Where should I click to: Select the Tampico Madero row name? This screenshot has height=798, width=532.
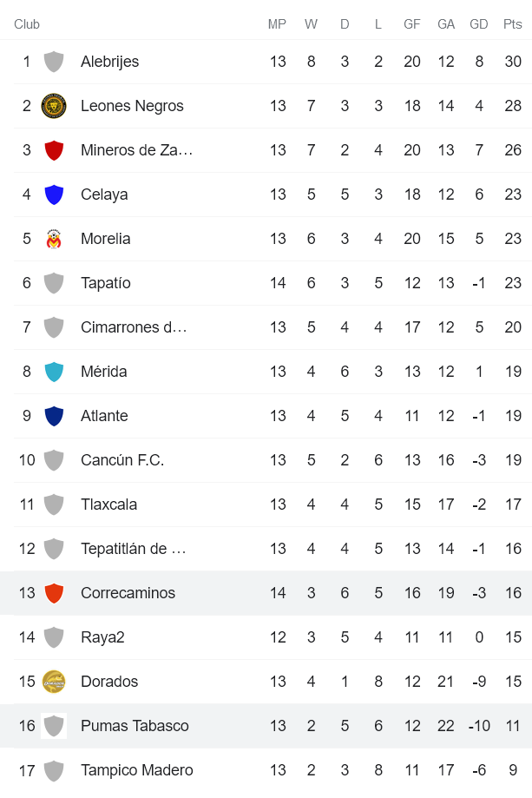click(137, 770)
